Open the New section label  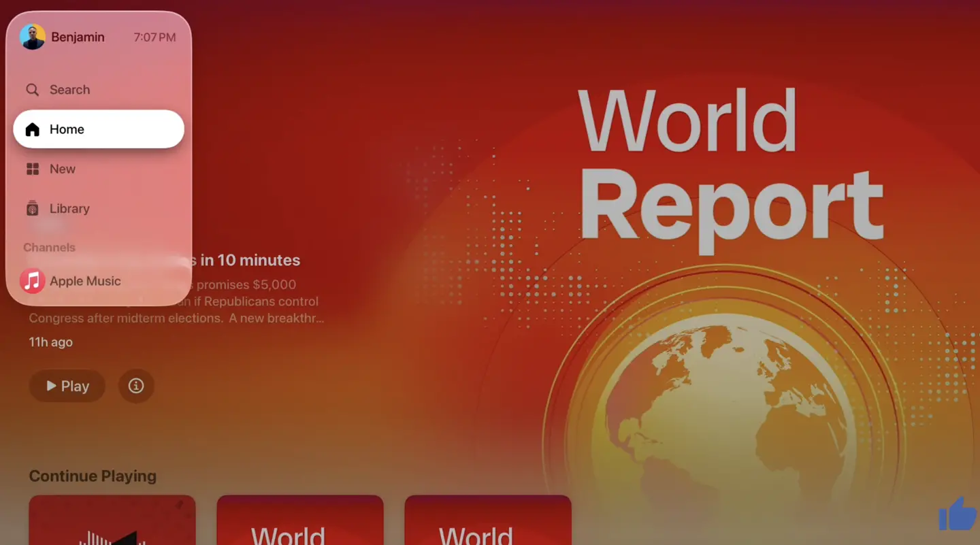pos(63,169)
